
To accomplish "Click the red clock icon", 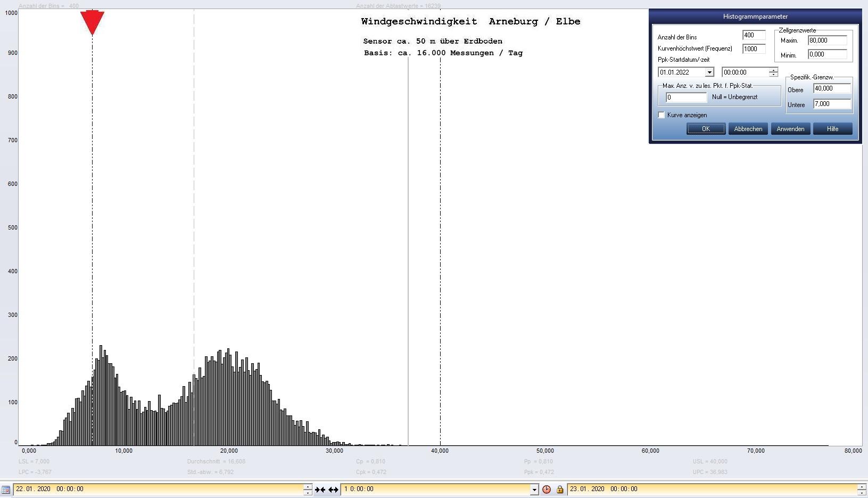I will coord(547,489).
